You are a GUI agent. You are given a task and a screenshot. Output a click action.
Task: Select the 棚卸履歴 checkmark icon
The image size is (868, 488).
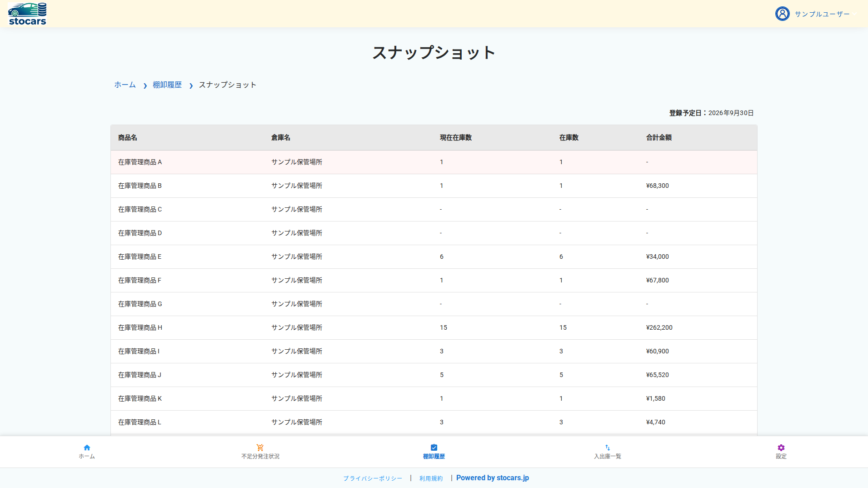434,448
